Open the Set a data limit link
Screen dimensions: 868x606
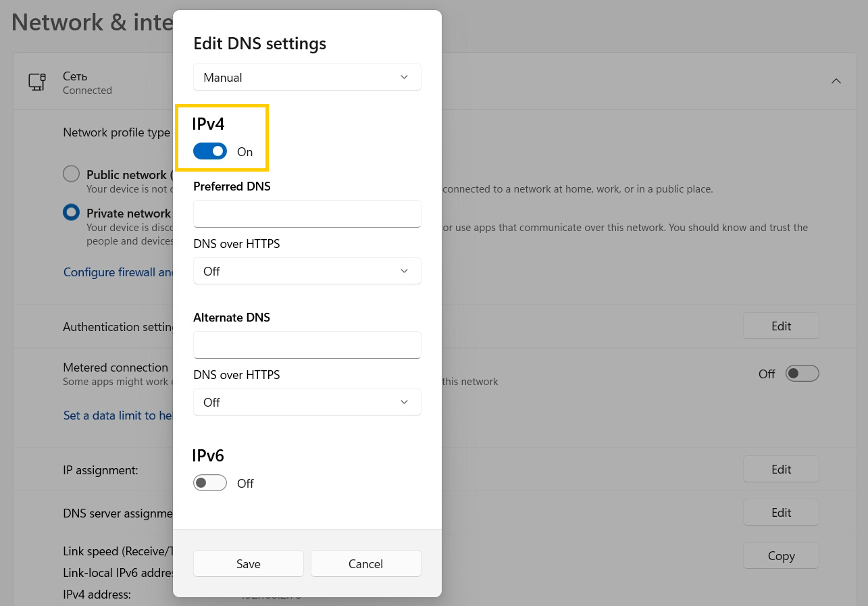[x=118, y=415]
